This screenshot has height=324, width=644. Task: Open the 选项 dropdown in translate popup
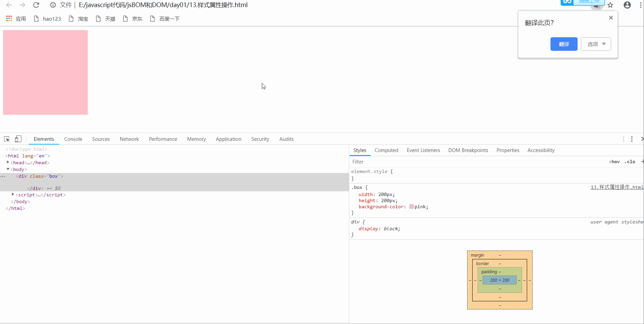coord(596,44)
